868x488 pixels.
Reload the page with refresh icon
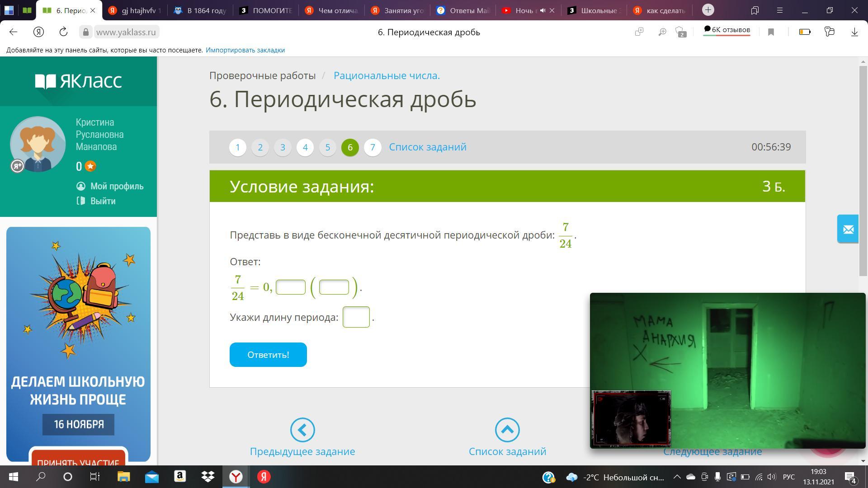pos(63,32)
